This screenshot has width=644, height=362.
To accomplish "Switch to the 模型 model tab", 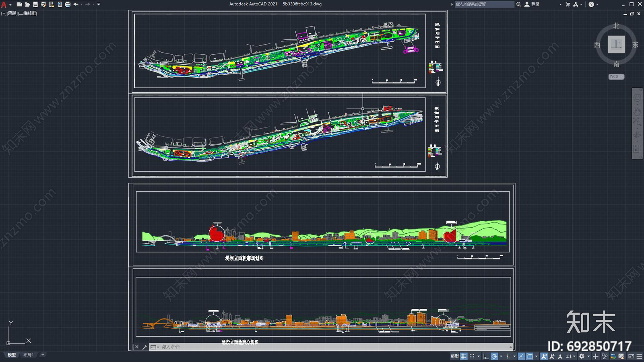I will click(x=12, y=355).
